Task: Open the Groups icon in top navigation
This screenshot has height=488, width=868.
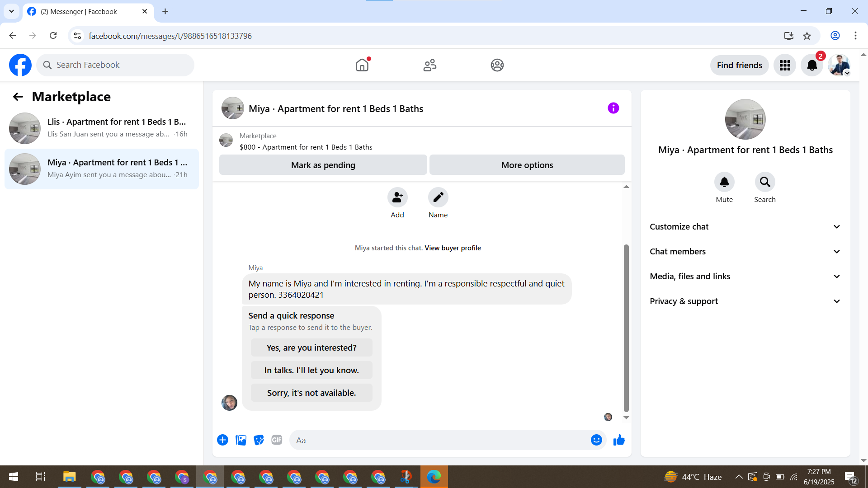Action: tap(497, 65)
